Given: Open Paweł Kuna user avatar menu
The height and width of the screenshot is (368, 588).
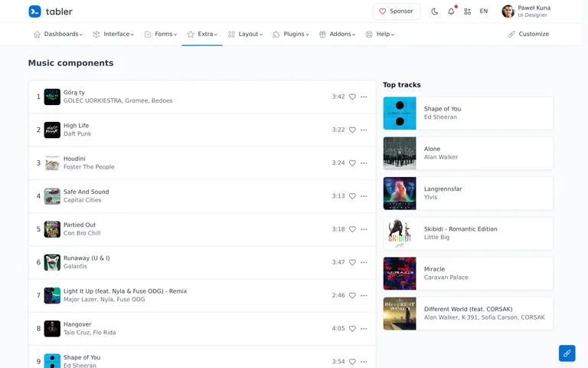Looking at the screenshot, I should click(508, 11).
